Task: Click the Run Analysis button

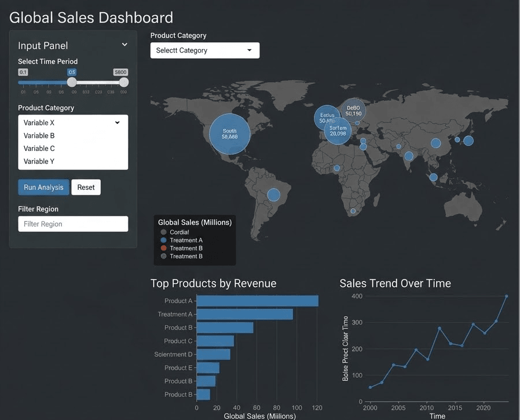Action: click(x=43, y=187)
